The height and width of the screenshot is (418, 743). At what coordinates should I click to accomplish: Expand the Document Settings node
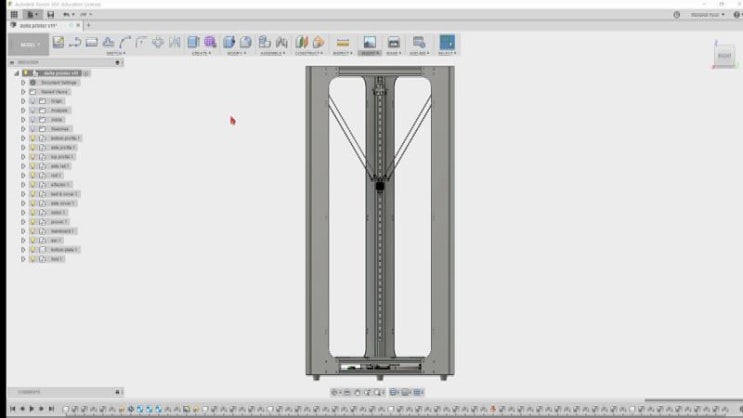point(23,82)
